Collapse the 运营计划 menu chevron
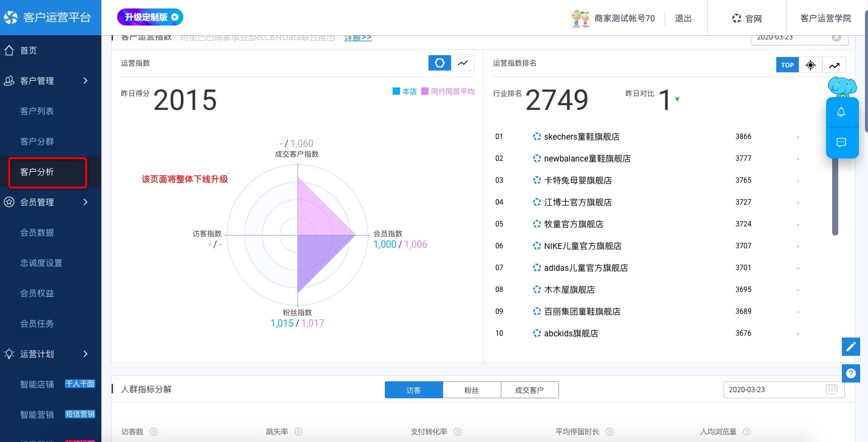Image resolution: width=868 pixels, height=442 pixels. [86, 354]
